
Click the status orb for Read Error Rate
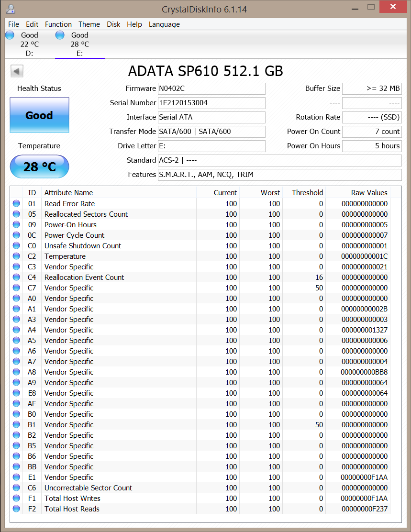(16, 204)
